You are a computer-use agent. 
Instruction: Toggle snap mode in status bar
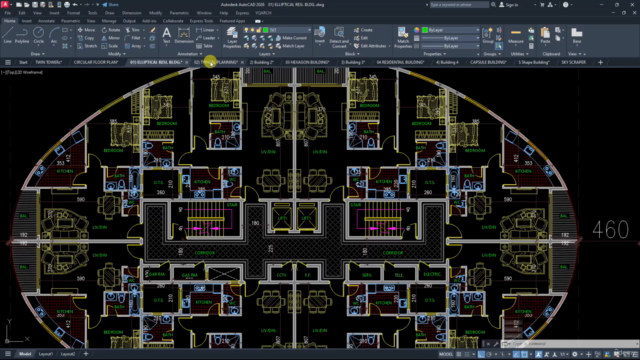(467, 354)
